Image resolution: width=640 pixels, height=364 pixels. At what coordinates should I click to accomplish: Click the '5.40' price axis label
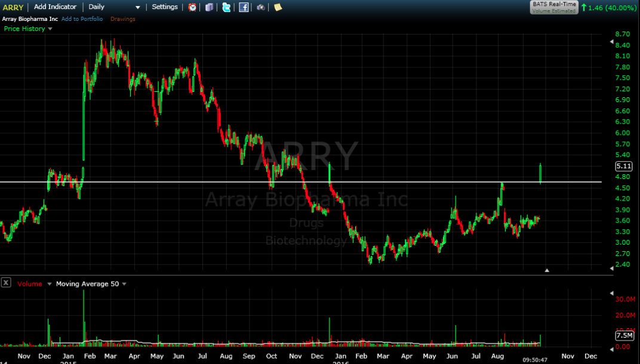pos(623,155)
